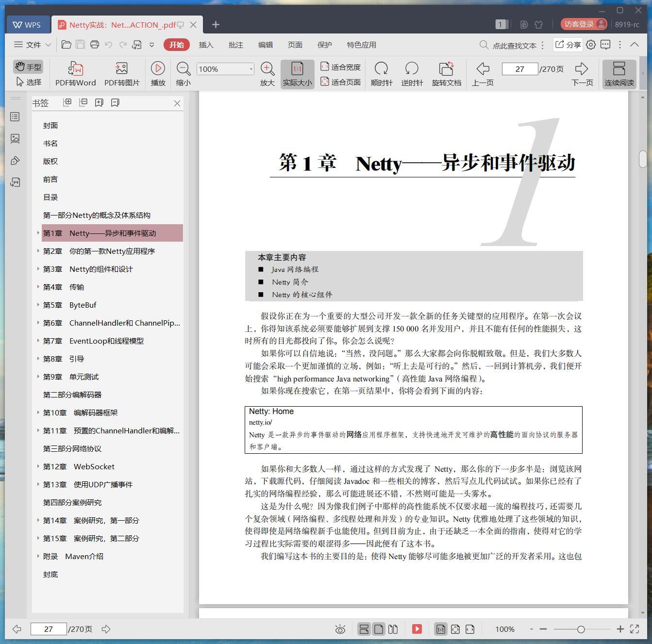Screen dimensions: 652x644
Task: Switch to two-page layout in status bar
Action: pos(393,629)
